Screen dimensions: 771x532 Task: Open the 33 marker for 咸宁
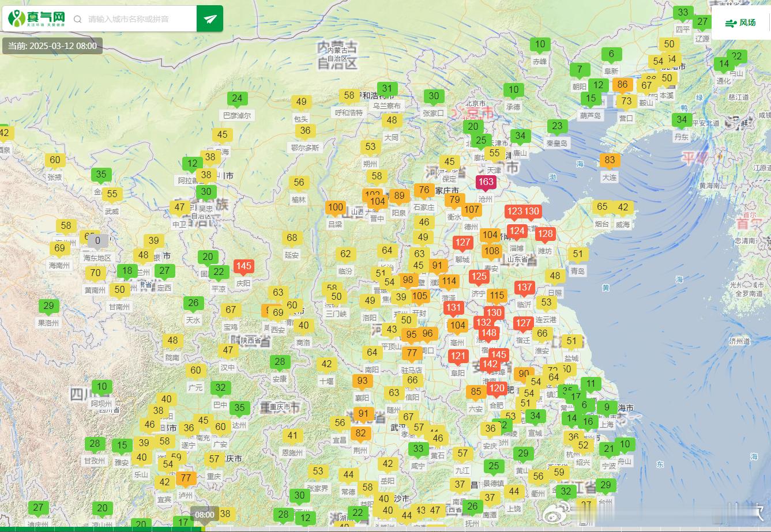(418, 450)
